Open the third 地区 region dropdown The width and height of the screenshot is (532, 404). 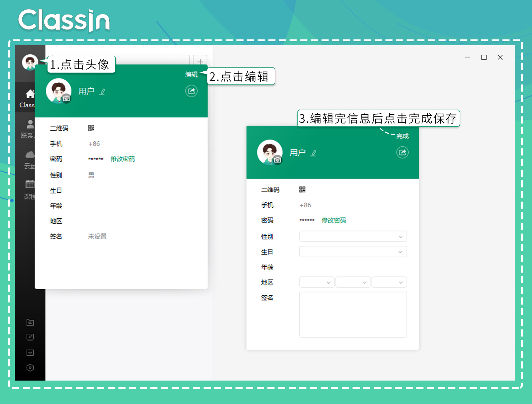click(389, 282)
